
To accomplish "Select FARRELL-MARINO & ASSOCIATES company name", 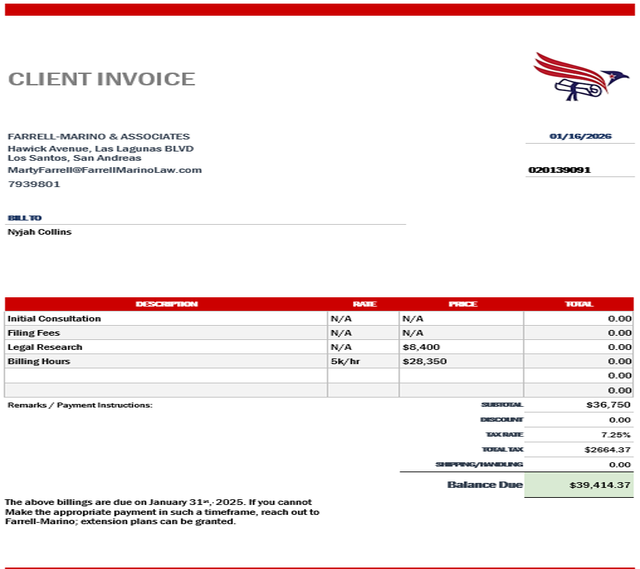I will pyautogui.click(x=99, y=136).
